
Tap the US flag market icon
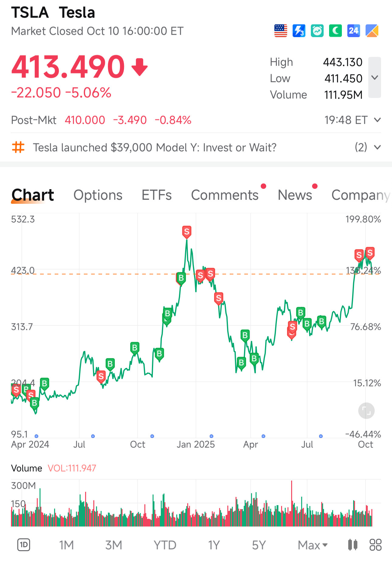point(280,31)
